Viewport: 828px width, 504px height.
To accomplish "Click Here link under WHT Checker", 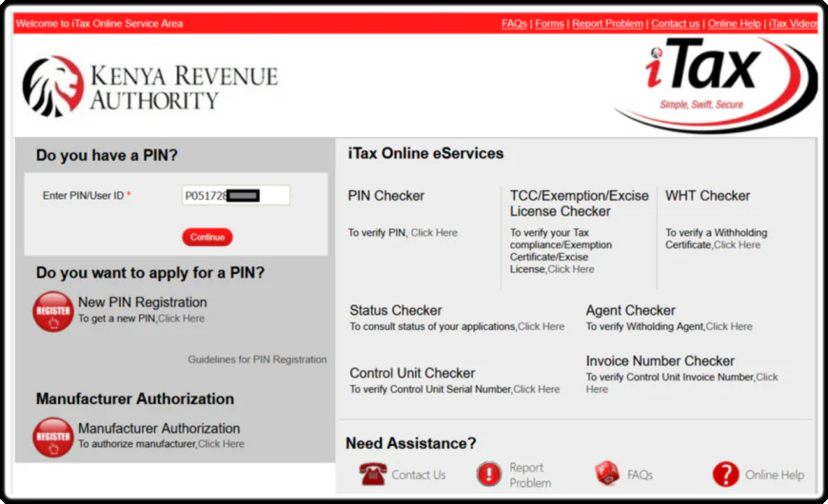I will (738, 245).
